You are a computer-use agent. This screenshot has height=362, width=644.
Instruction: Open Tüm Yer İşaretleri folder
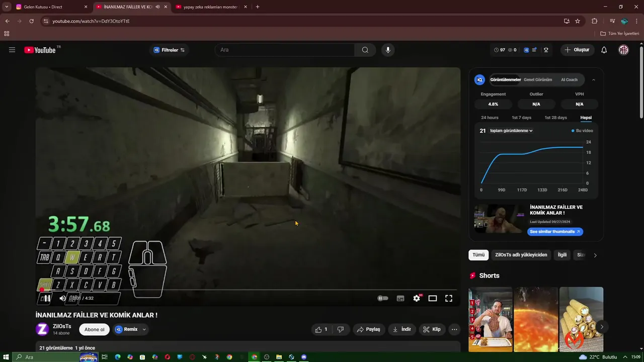[620, 34]
